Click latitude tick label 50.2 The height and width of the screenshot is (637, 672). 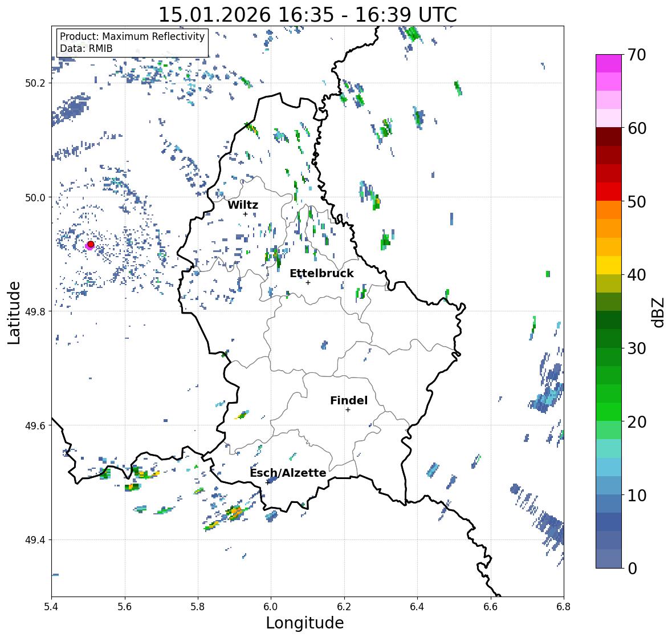(35, 83)
